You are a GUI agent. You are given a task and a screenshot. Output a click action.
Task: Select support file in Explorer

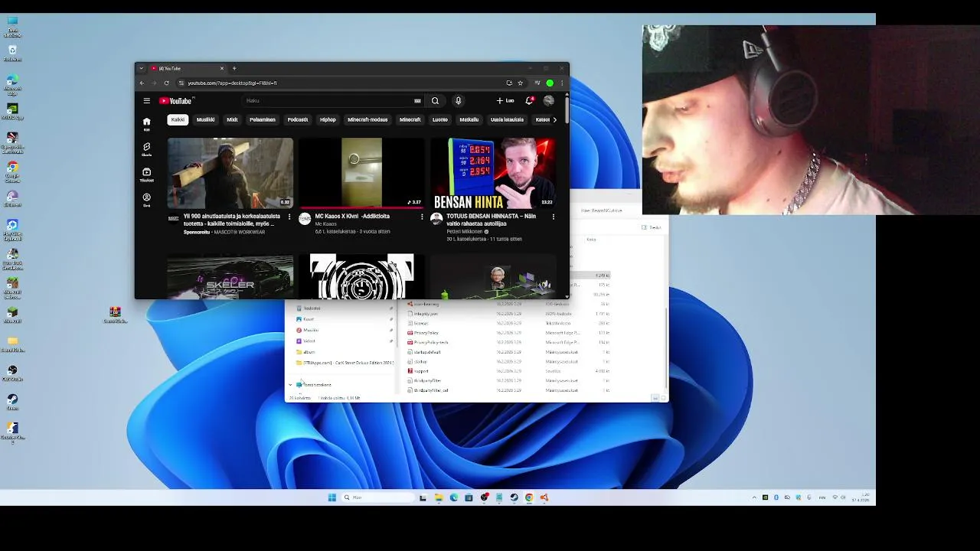421,371
